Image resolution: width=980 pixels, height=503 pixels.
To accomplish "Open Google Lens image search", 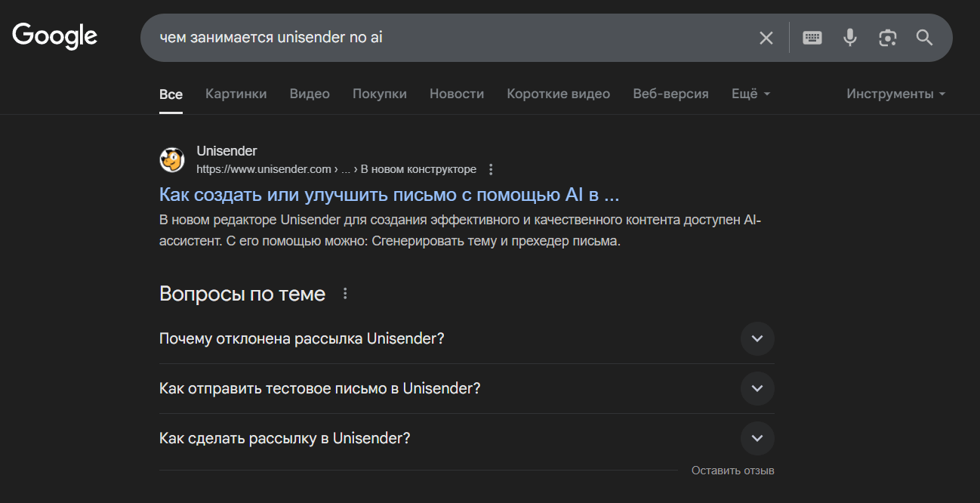I will (888, 38).
